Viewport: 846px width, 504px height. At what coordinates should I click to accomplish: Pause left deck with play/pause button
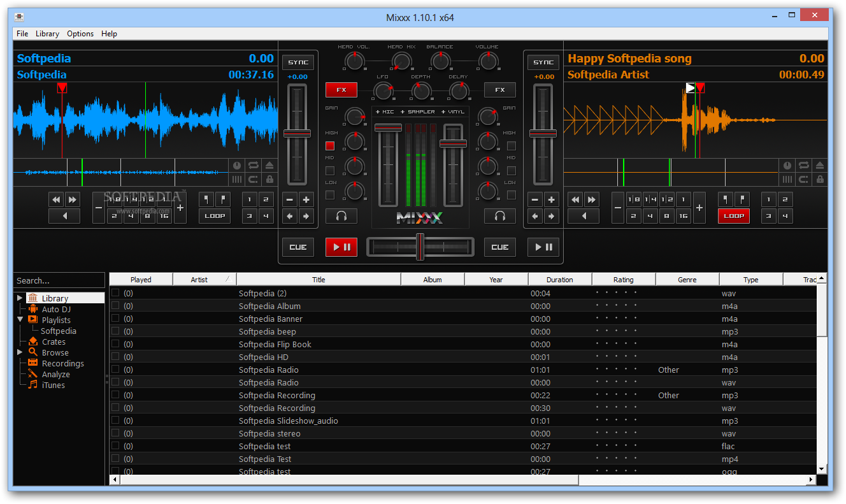(341, 247)
